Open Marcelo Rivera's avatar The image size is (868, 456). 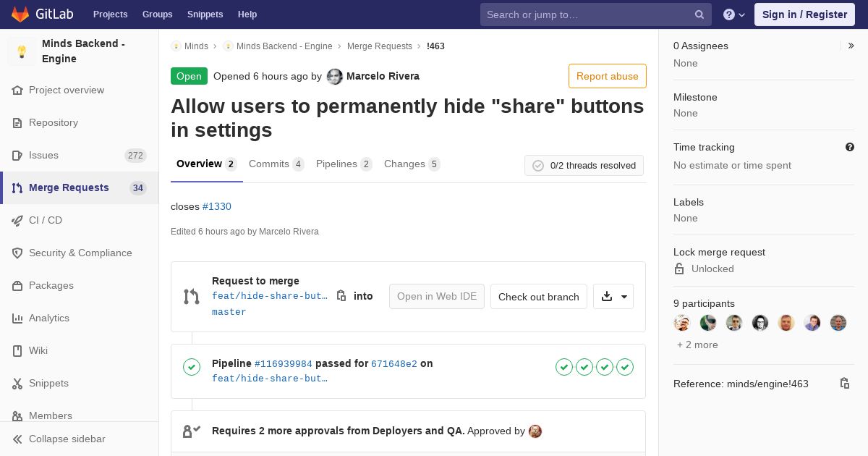click(x=334, y=77)
